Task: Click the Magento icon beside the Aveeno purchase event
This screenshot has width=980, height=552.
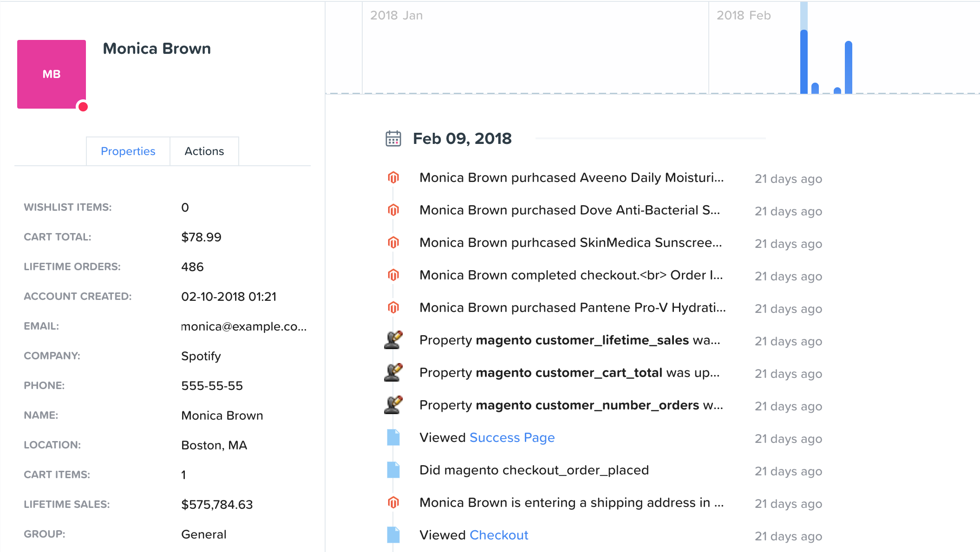Action: (x=393, y=178)
